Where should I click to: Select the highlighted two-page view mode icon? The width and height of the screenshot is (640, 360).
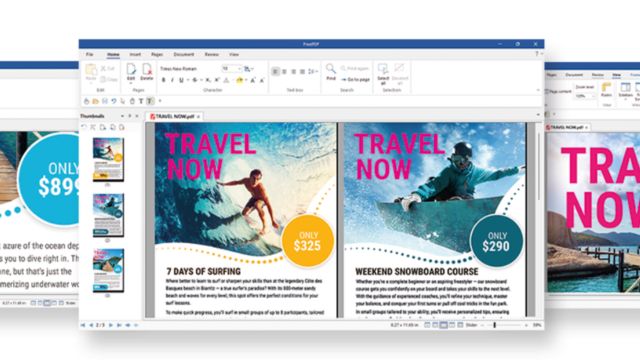pyautogui.click(x=443, y=325)
